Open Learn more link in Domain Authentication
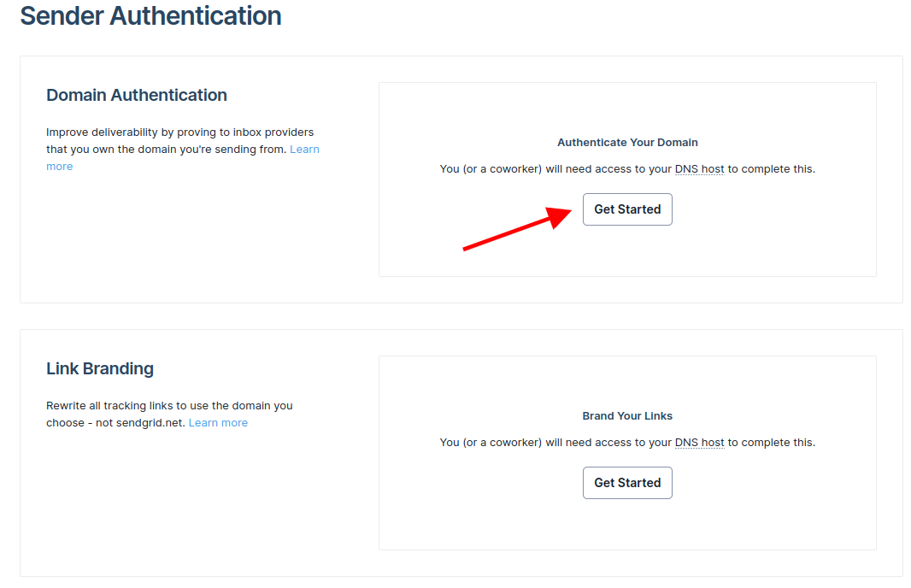 coord(304,150)
